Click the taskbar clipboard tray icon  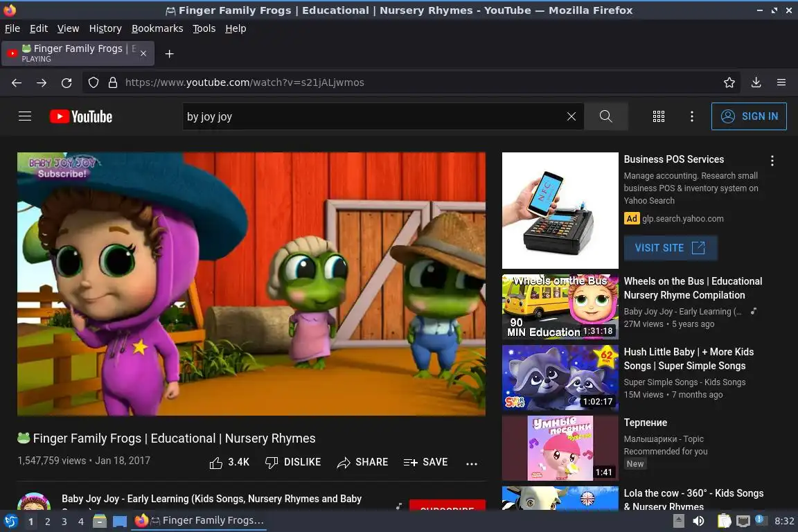[724, 521]
